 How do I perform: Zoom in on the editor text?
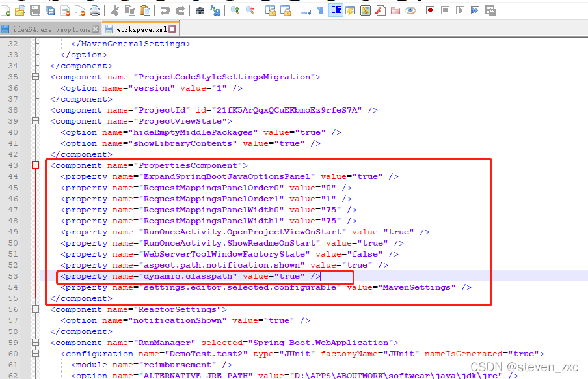(x=235, y=10)
